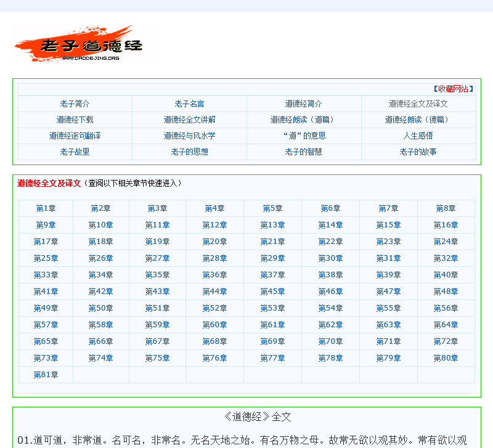Image resolution: width=493 pixels, height=448 pixels.
Task: Jump to 第54章
Action: point(330,308)
